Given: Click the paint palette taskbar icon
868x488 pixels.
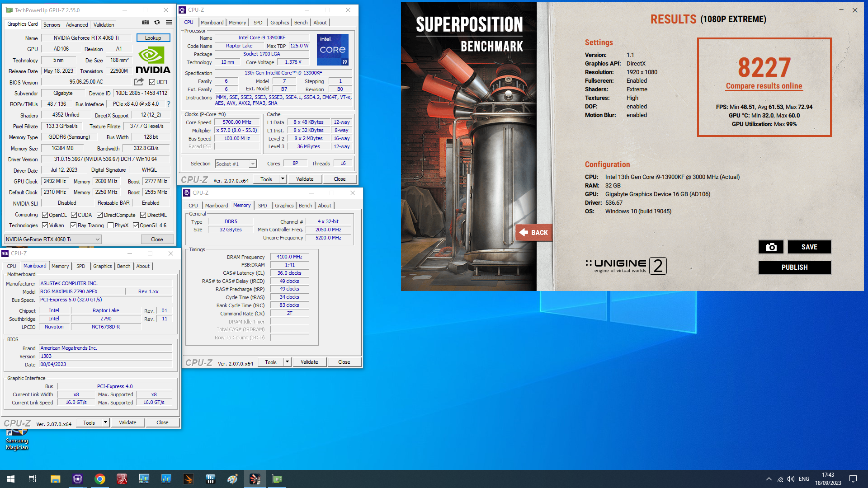Looking at the screenshot, I should (233, 479).
